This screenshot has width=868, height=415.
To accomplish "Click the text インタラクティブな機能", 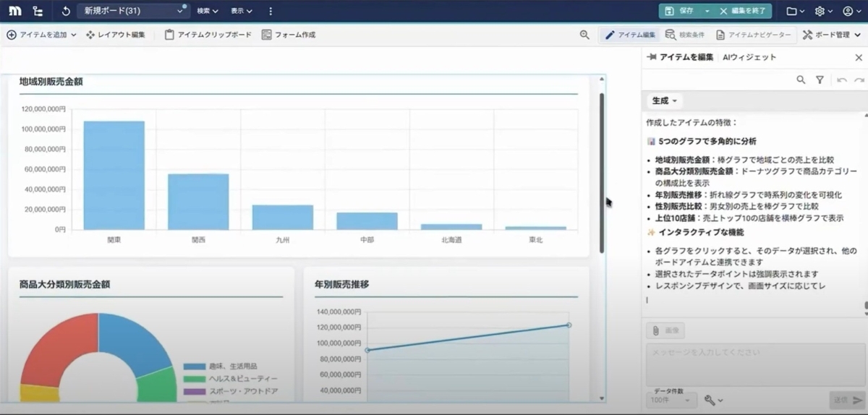I will tap(700, 232).
